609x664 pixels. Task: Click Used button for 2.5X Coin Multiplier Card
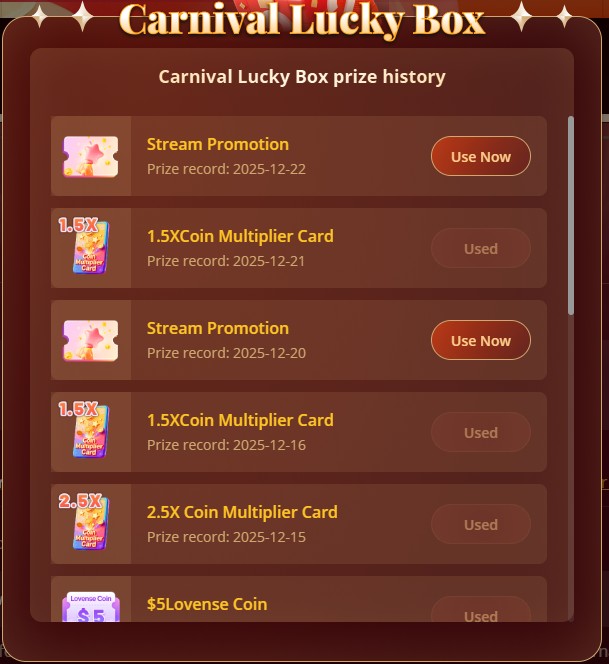pyautogui.click(x=481, y=524)
